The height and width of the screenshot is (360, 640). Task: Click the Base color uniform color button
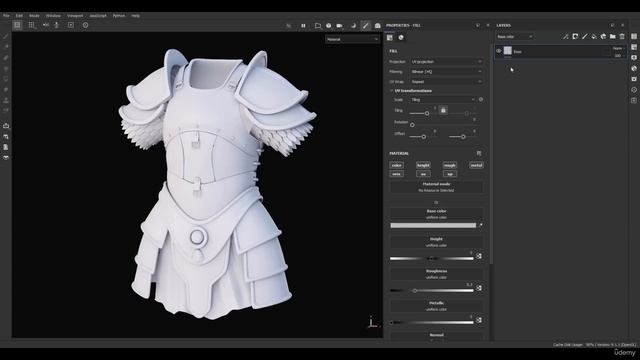(x=436, y=214)
